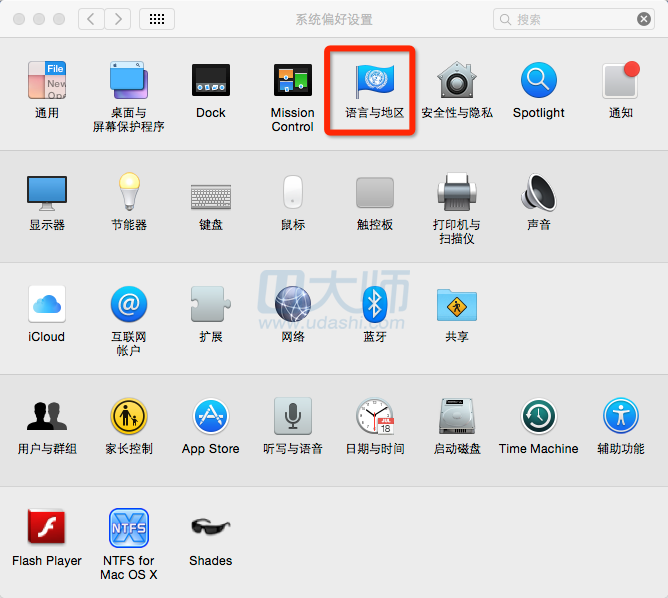
Task: Click the show all grid button
Action: click(x=157, y=19)
